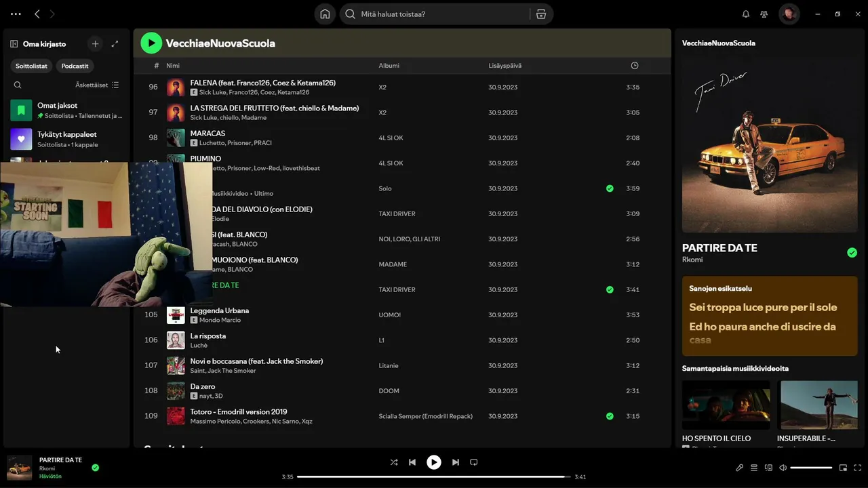Open the lyrics microphone icon

[740, 468]
